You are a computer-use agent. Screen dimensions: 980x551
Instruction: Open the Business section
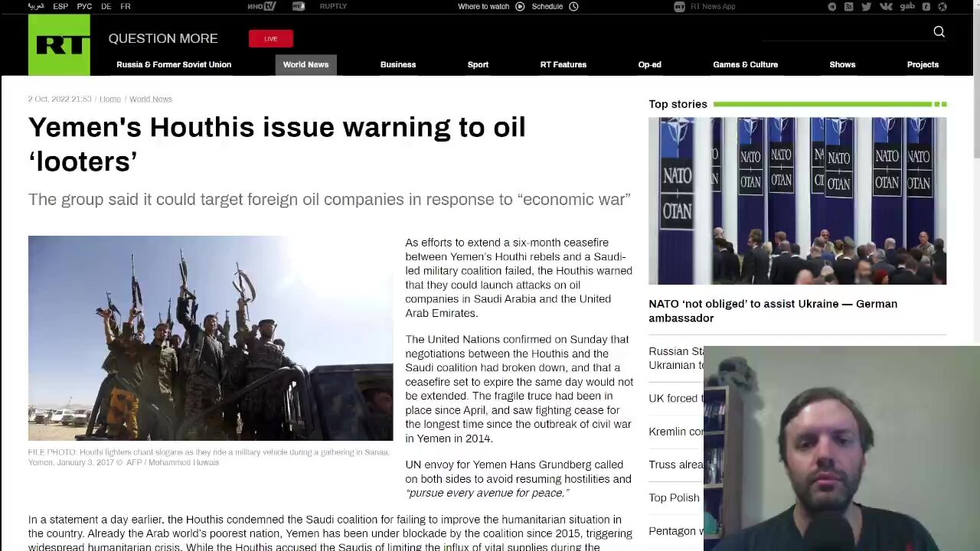pos(398,64)
